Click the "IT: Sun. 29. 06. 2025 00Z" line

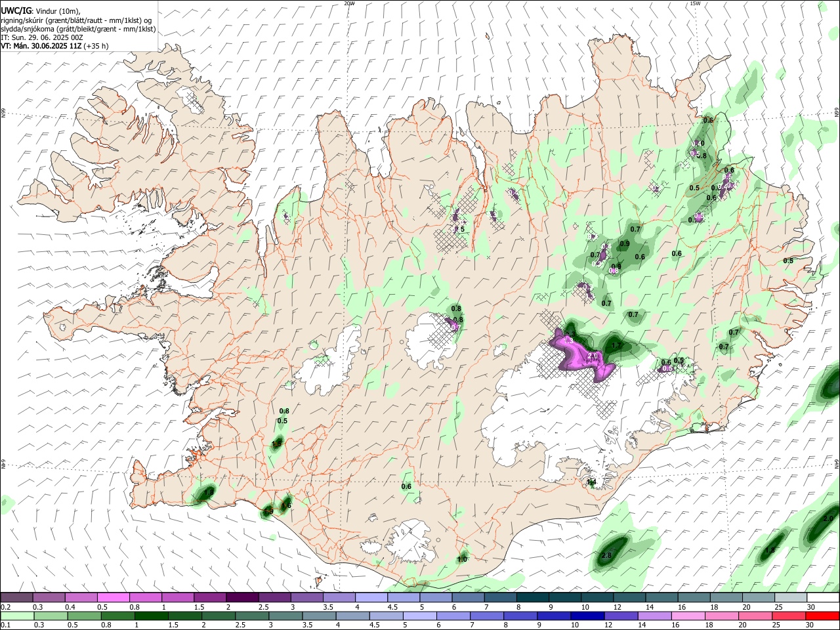tap(42, 37)
